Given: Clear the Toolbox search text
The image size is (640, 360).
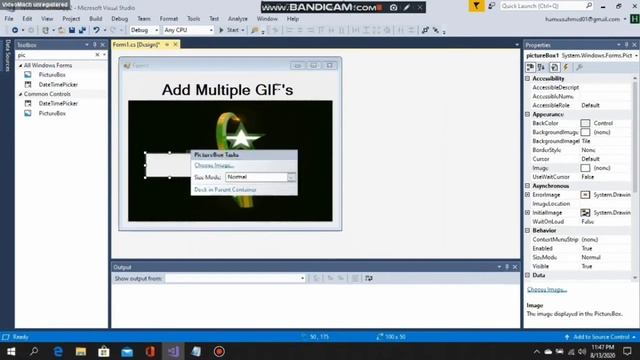Looking at the screenshot, I should pos(97,55).
